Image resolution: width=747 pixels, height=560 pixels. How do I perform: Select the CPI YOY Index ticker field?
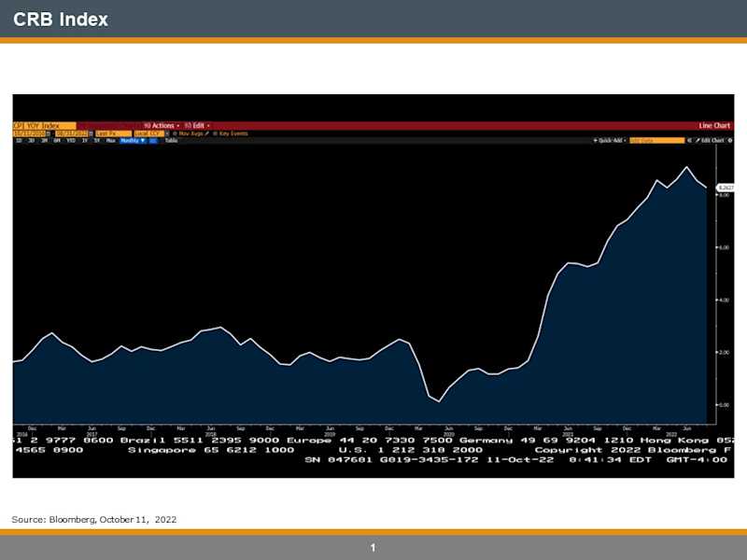coord(42,123)
